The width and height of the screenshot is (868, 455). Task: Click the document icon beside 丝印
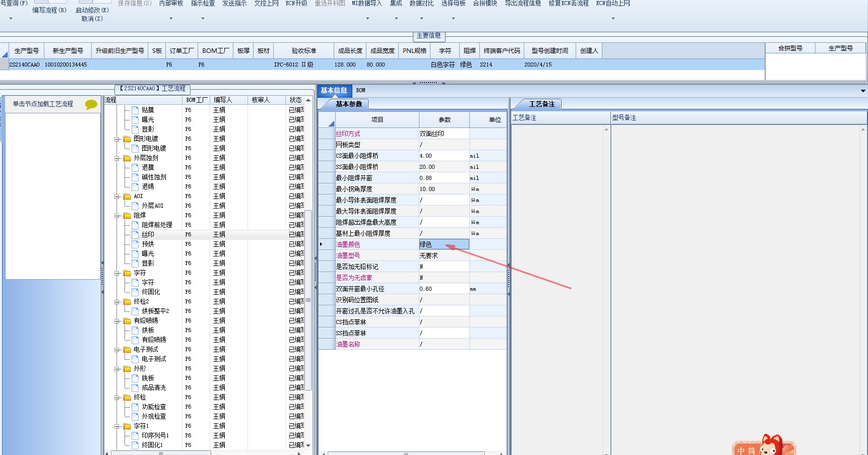pyautogui.click(x=135, y=234)
